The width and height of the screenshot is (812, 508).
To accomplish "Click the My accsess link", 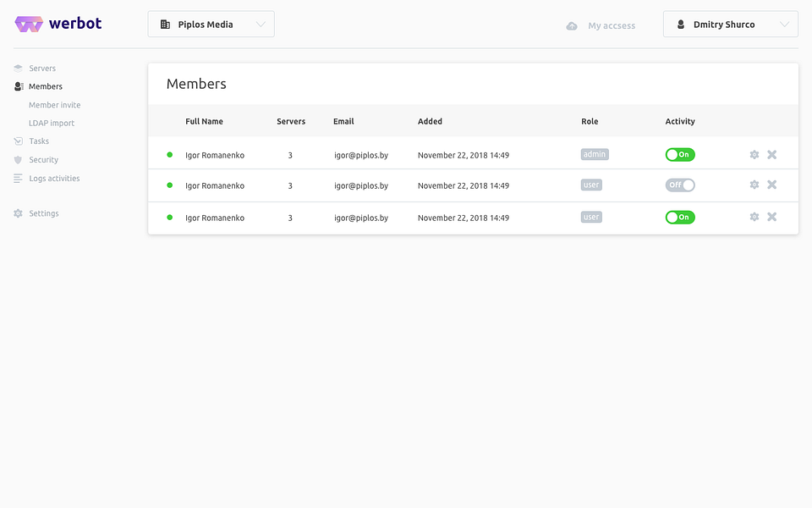I will coord(611,26).
